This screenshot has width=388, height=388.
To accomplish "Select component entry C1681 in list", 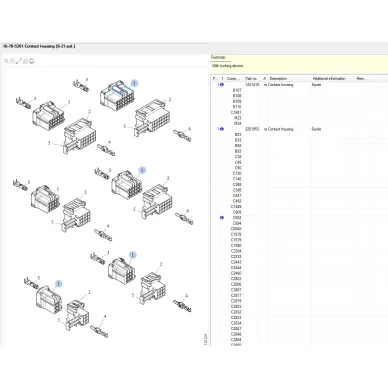I will point(236,112).
